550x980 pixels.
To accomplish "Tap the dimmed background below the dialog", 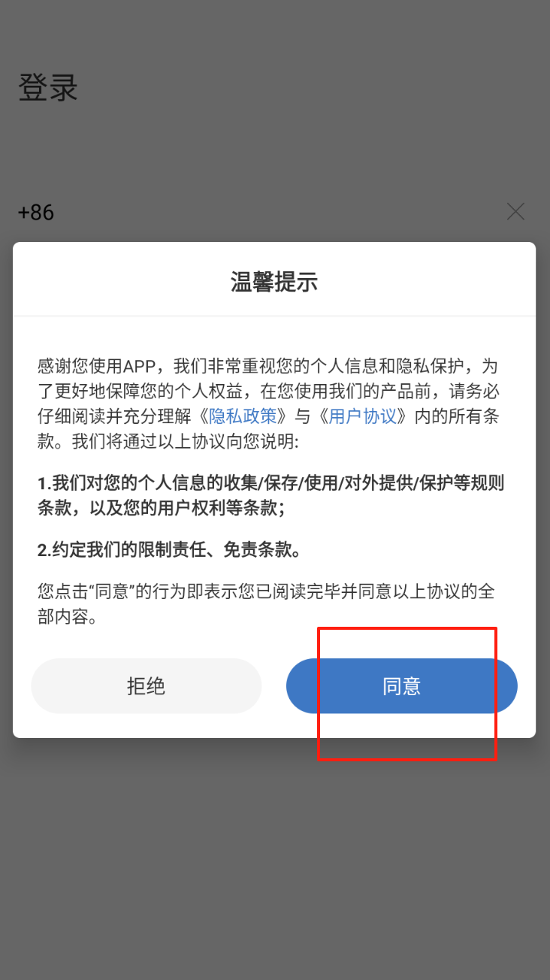I will pyautogui.click(x=275, y=857).
